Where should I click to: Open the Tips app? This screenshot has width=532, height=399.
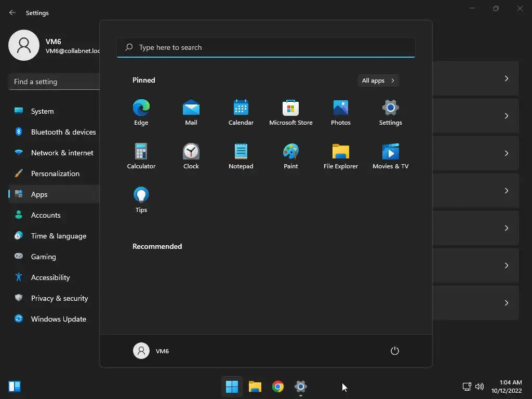141,200
